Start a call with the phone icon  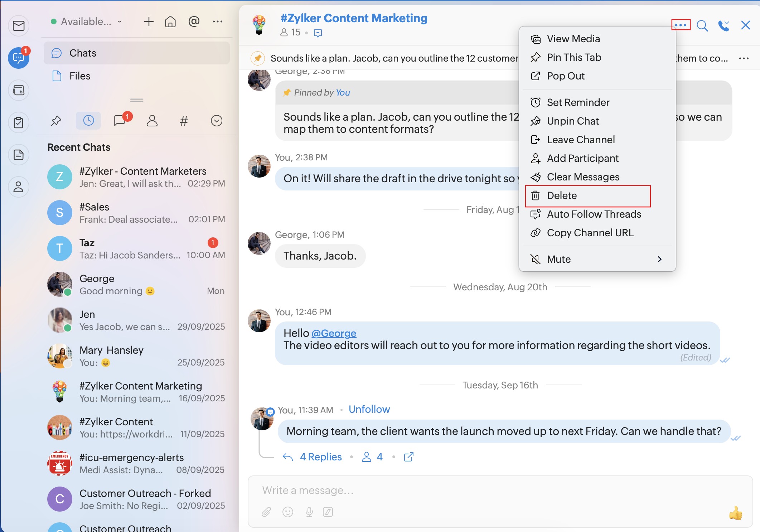(x=723, y=26)
